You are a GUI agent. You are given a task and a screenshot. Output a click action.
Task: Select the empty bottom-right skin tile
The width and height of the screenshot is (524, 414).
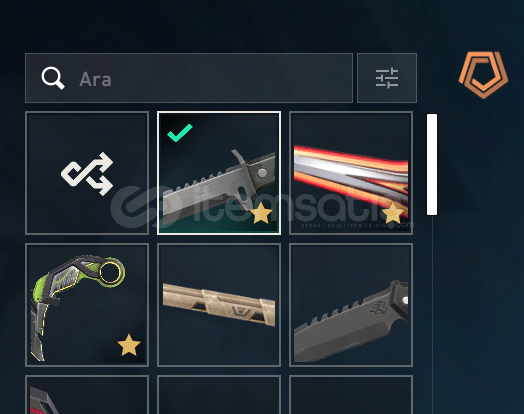tap(351, 395)
